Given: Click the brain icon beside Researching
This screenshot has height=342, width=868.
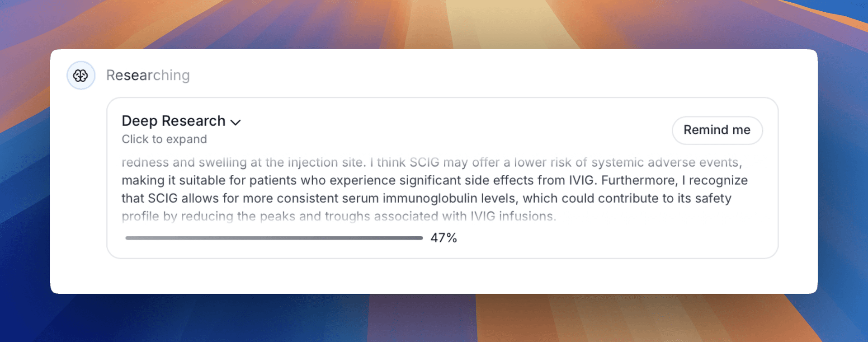Looking at the screenshot, I should (x=81, y=75).
